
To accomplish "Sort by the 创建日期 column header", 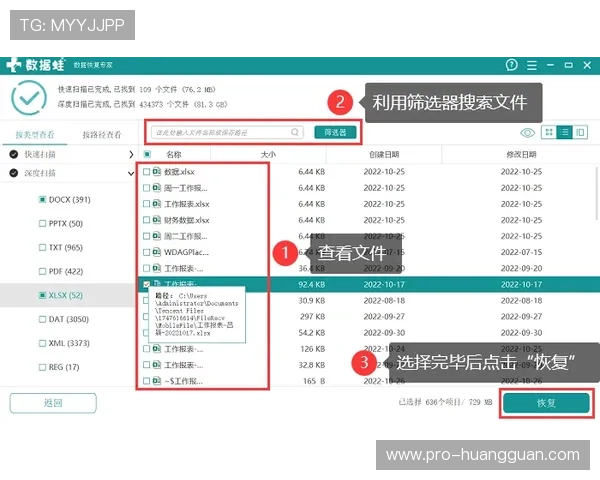I will [x=384, y=154].
